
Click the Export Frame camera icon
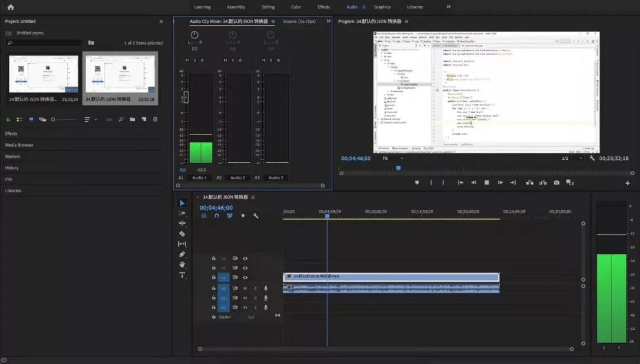click(556, 183)
